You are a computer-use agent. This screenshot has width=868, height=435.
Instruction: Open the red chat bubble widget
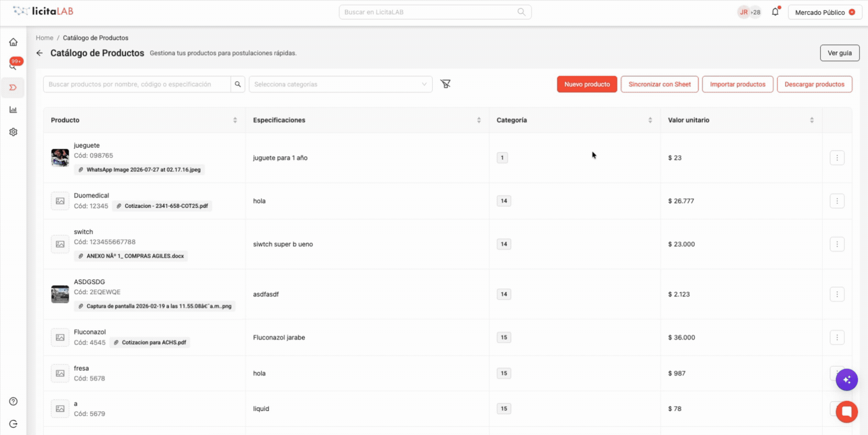(847, 412)
